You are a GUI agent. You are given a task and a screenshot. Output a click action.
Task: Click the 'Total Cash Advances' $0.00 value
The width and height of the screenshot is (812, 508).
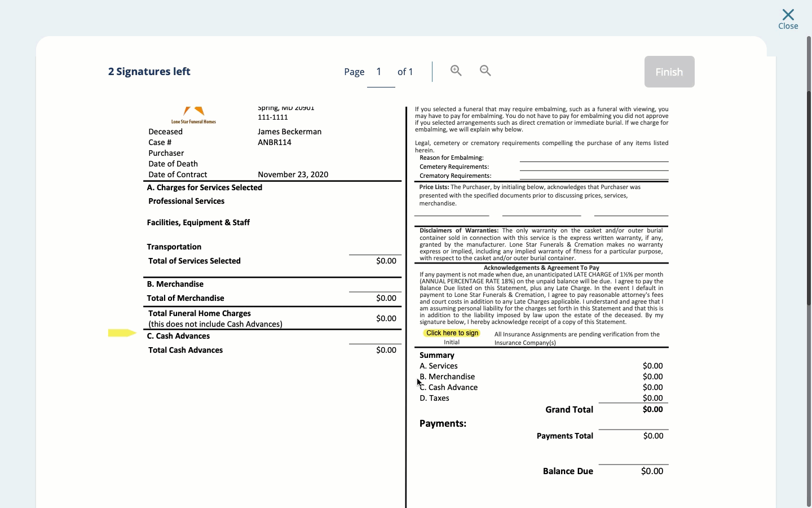(x=386, y=350)
